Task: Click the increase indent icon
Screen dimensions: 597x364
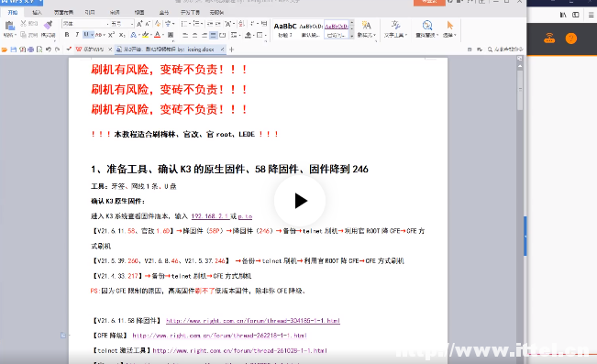Action: pyautogui.click(x=218, y=24)
